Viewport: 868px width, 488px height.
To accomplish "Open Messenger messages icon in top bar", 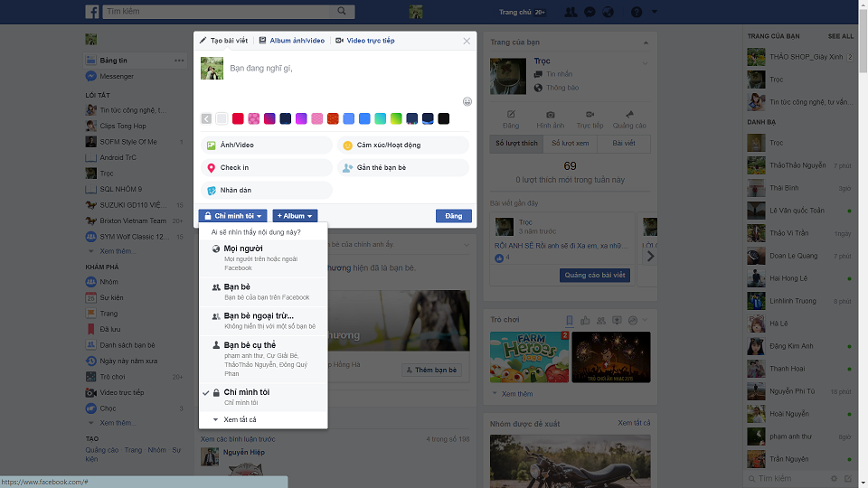I will click(590, 12).
